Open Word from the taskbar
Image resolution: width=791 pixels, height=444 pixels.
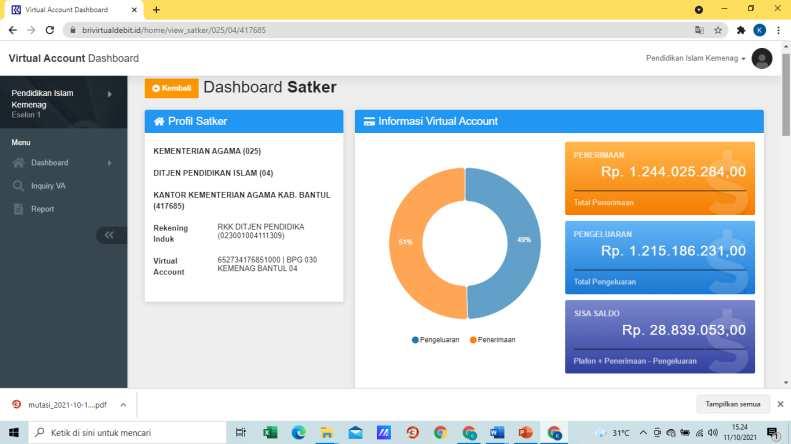pos(497,432)
